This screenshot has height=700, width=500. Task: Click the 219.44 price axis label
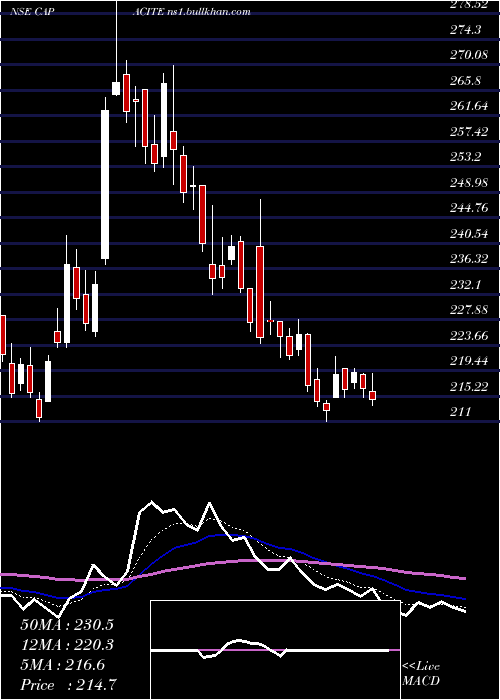point(468,361)
